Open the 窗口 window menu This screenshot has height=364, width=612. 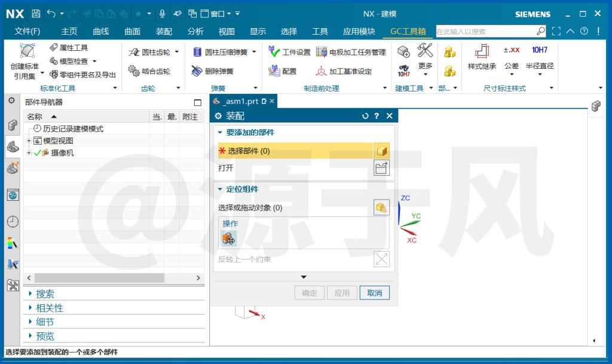click(216, 14)
